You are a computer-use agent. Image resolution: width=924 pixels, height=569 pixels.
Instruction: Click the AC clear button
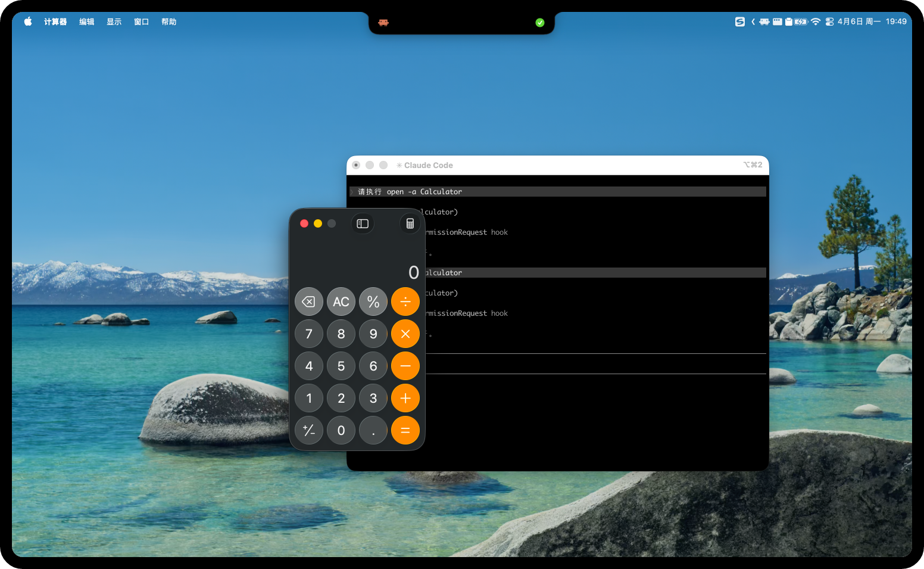coord(341,301)
